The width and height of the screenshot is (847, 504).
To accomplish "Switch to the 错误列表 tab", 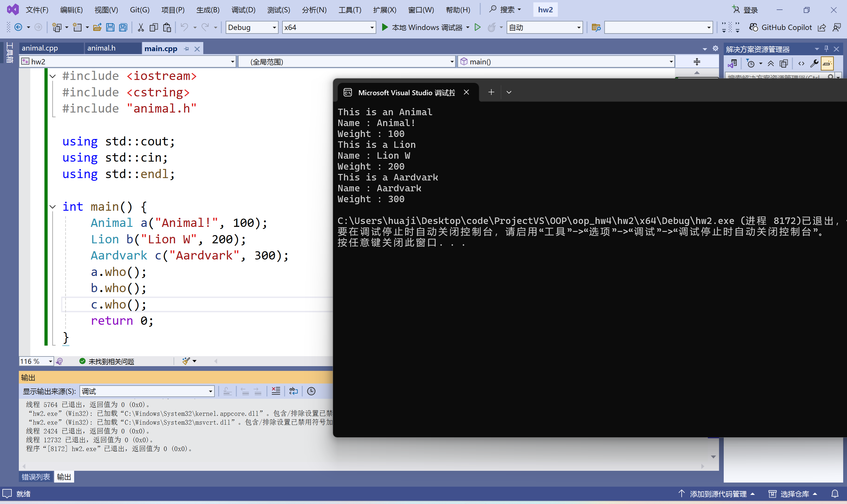I will point(36,477).
